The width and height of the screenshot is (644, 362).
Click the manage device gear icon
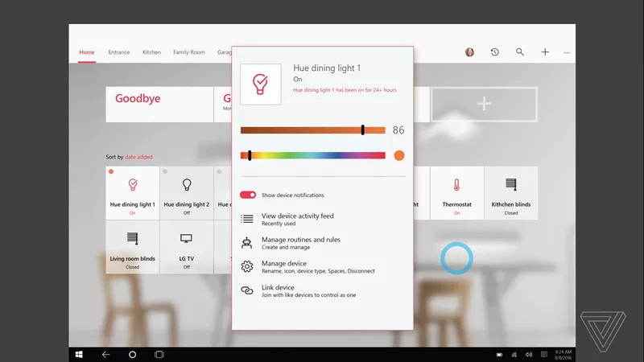click(x=247, y=266)
